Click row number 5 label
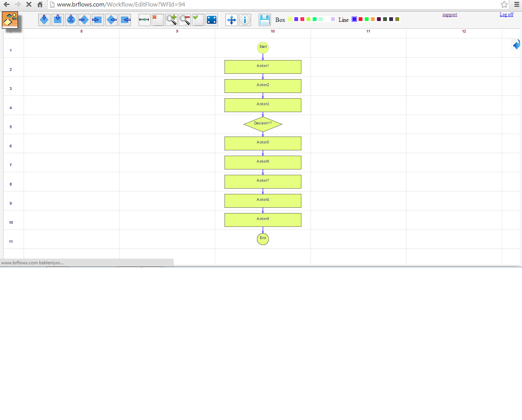The width and height of the screenshot is (522, 420). point(11,127)
